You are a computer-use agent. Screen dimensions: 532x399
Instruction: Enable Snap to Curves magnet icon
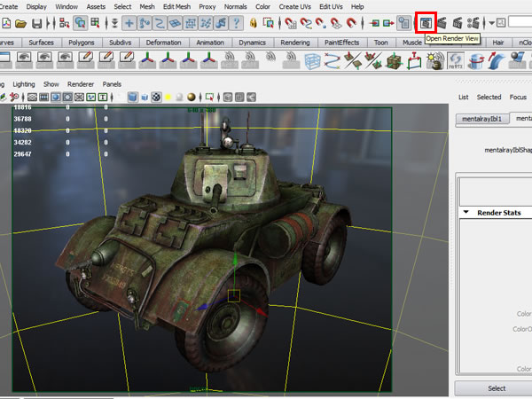[x=306, y=23]
